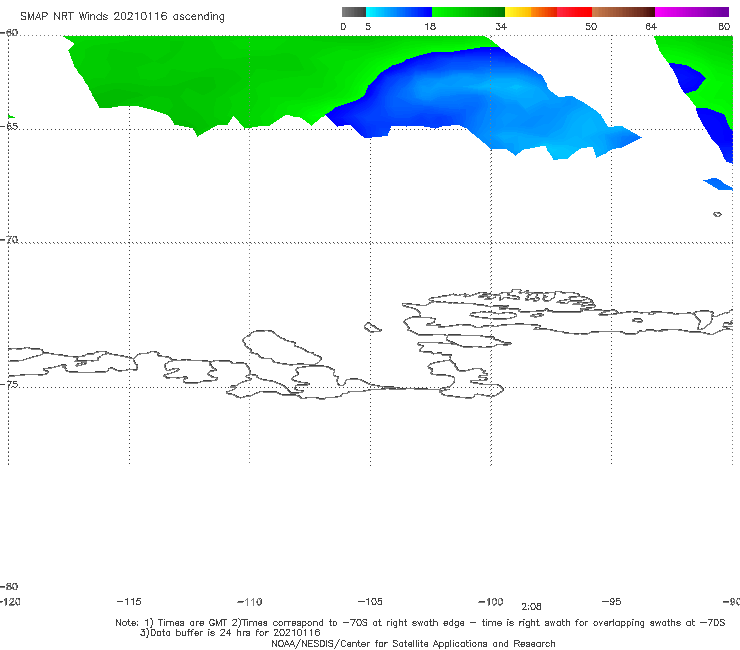Click the -115 longitude axis label

(129, 601)
